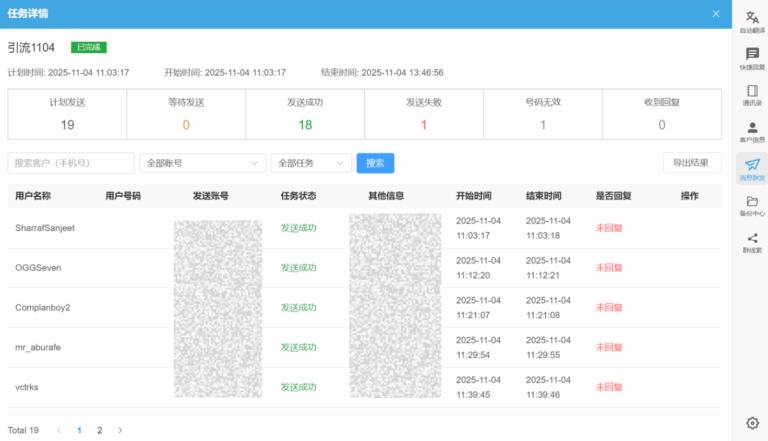The image size is (768, 441).
Task: Open settings via the gear icon
Action: coord(752,423)
